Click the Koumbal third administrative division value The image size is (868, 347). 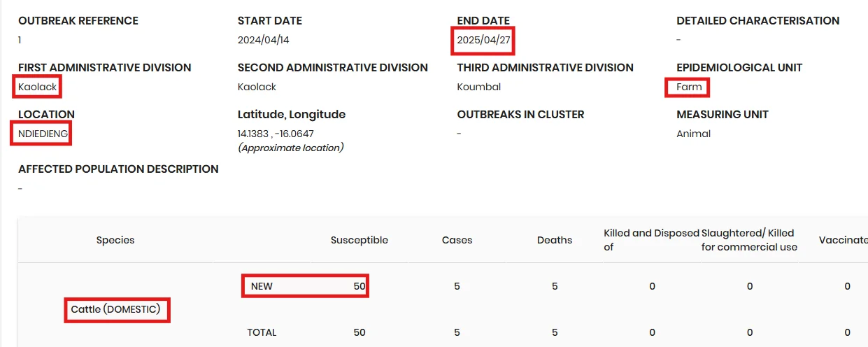(479, 87)
